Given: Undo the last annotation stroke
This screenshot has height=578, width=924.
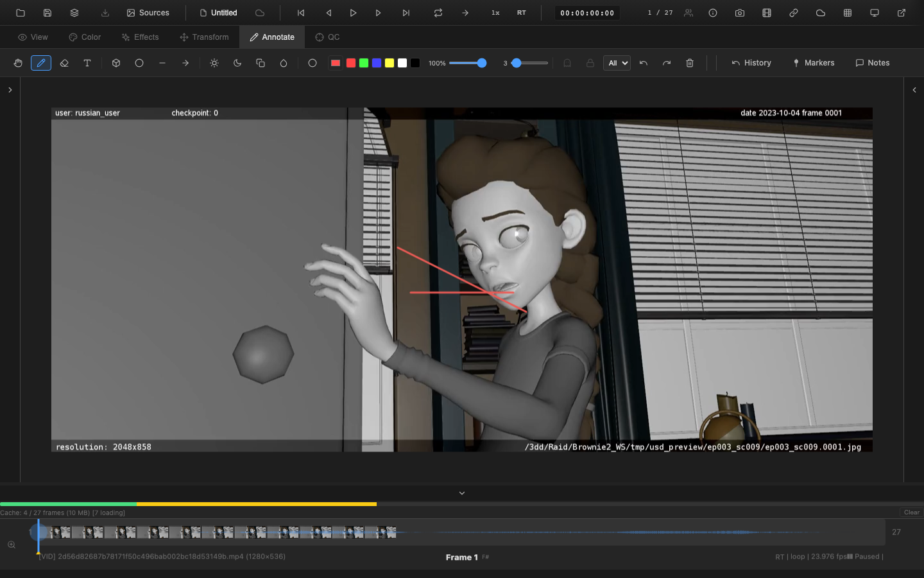Looking at the screenshot, I should (643, 63).
